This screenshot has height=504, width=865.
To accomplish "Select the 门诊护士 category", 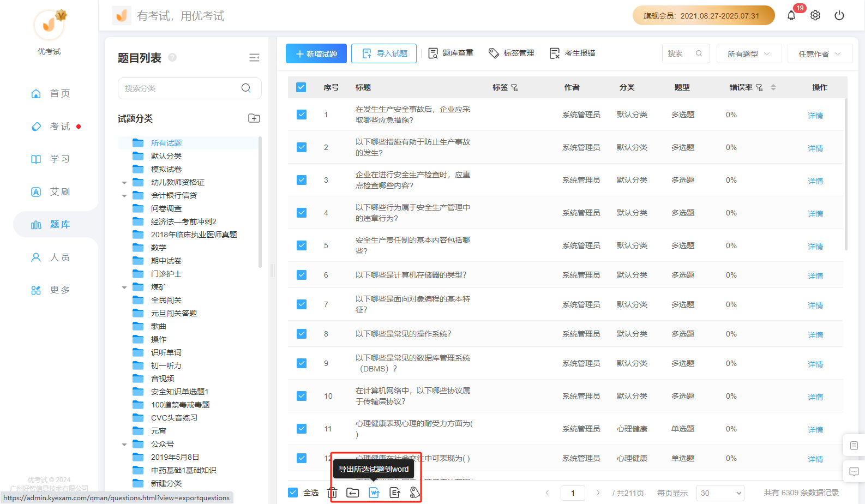I will point(166,274).
